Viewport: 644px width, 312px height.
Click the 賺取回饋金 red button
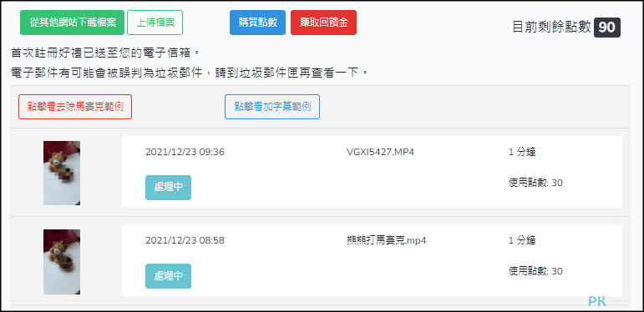pyautogui.click(x=323, y=23)
